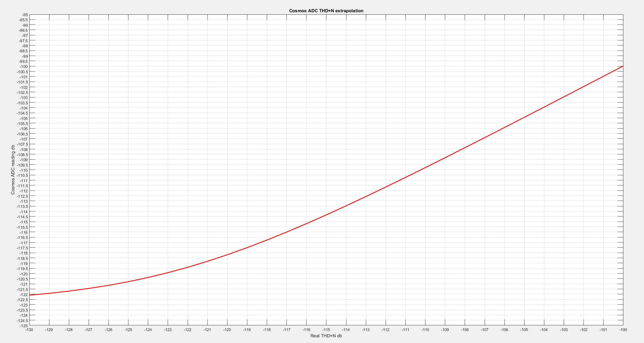Screen dimensions: 644x343
Task: Click the -106 tick on the horizontal axis
Action: click(x=504, y=330)
